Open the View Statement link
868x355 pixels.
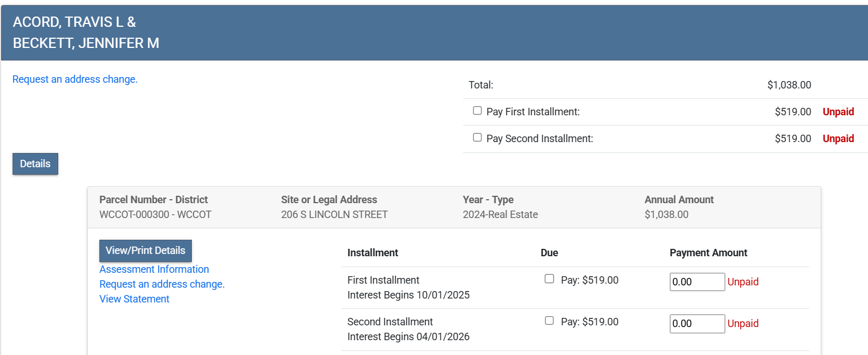[134, 299]
